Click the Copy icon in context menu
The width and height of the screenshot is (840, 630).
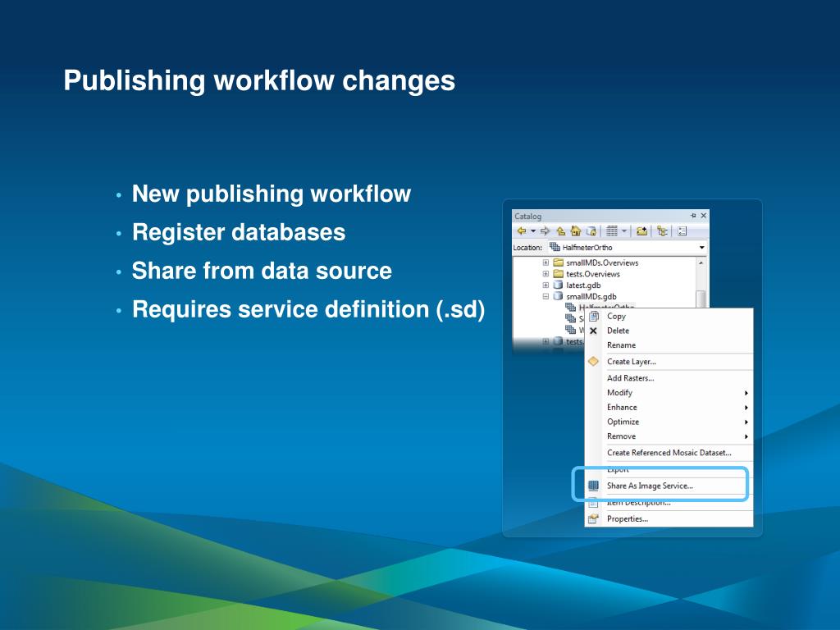pos(594,316)
